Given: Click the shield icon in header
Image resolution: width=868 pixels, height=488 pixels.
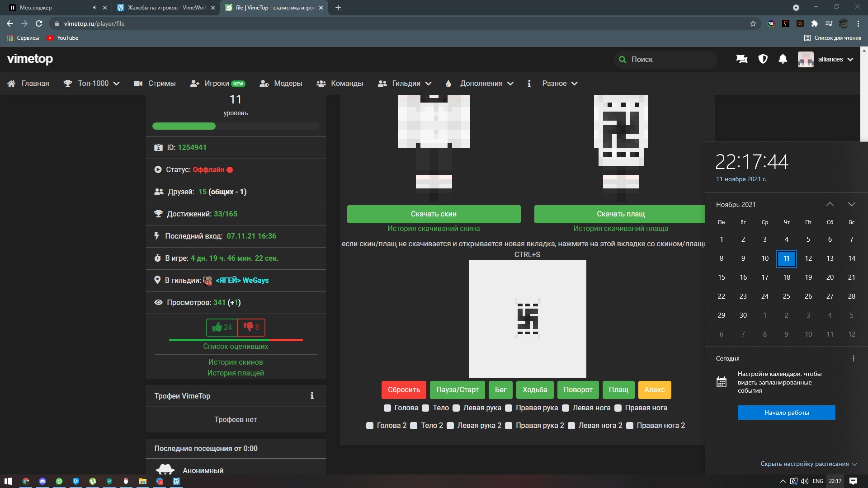Looking at the screenshot, I should 763,59.
